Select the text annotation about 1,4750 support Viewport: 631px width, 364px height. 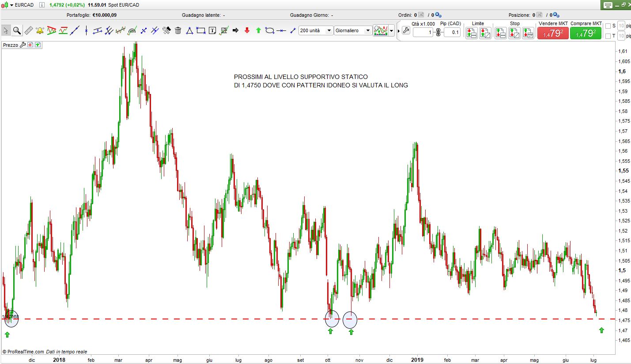[321, 81]
